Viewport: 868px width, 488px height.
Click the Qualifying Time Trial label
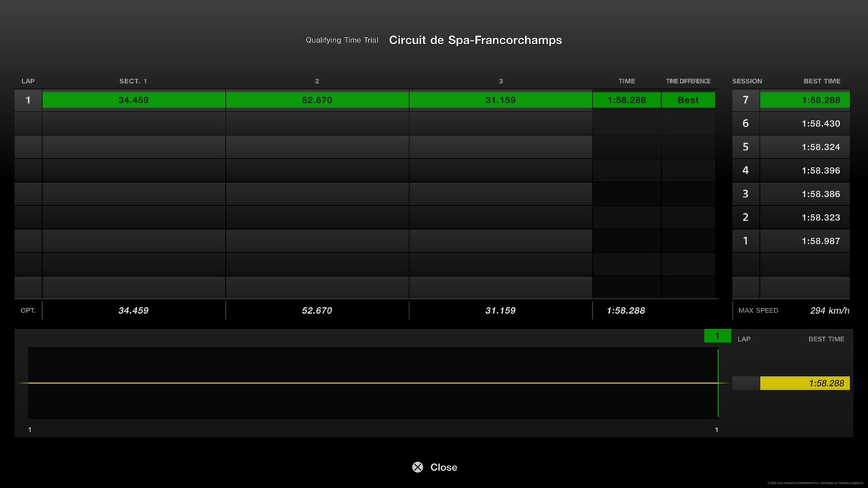point(341,40)
